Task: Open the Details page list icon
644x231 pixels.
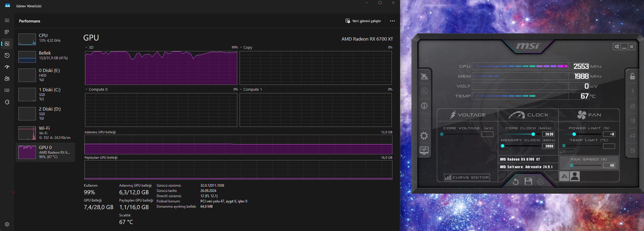Action: click(x=7, y=90)
